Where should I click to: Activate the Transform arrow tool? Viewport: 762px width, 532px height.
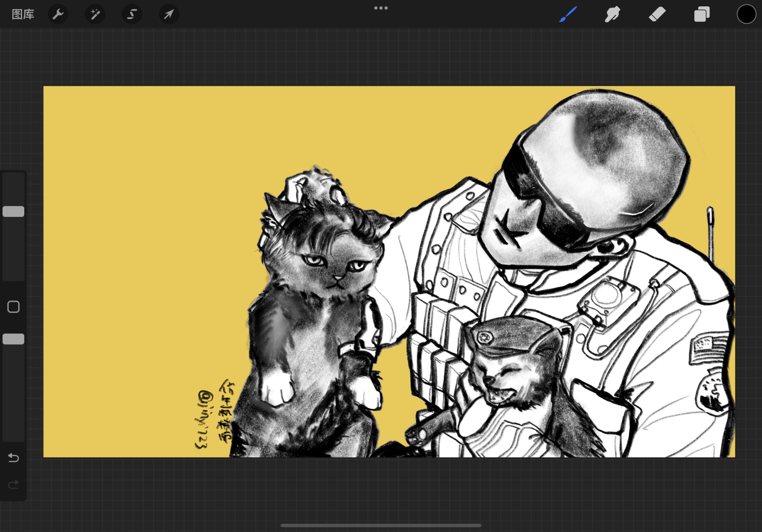click(x=169, y=14)
